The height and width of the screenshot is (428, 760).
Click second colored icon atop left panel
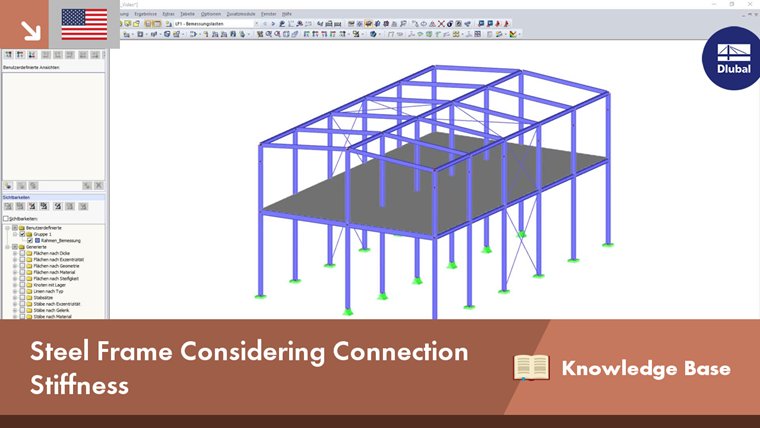20,55
